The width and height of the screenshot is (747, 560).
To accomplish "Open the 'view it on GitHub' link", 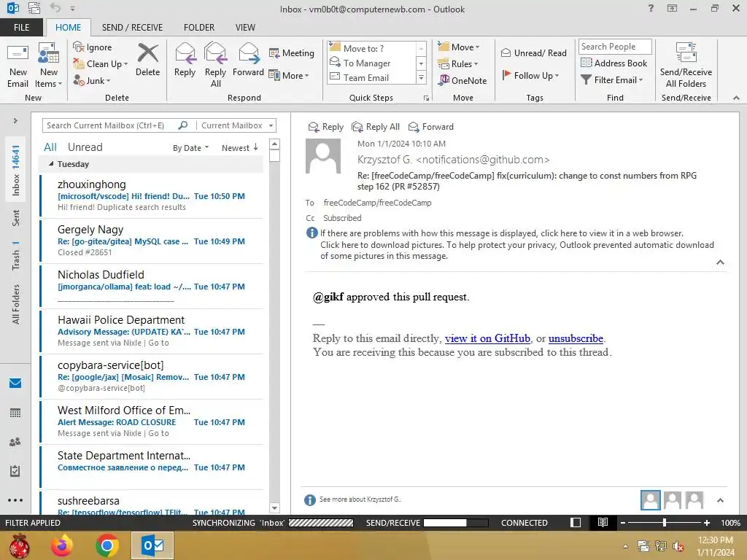I will [487, 338].
